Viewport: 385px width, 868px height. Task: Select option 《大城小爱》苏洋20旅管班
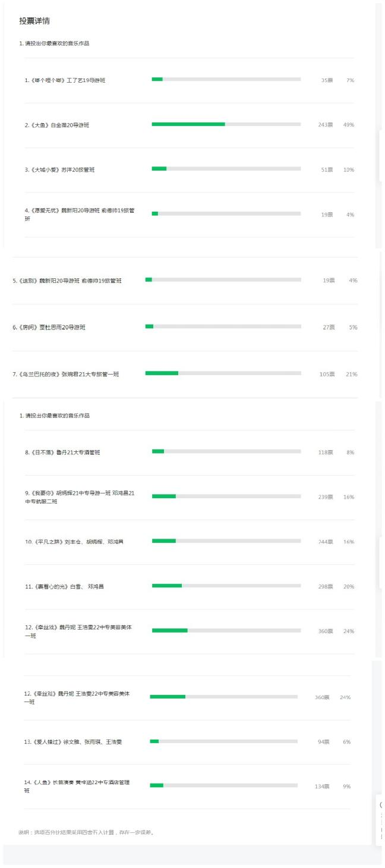pyautogui.click(x=60, y=170)
